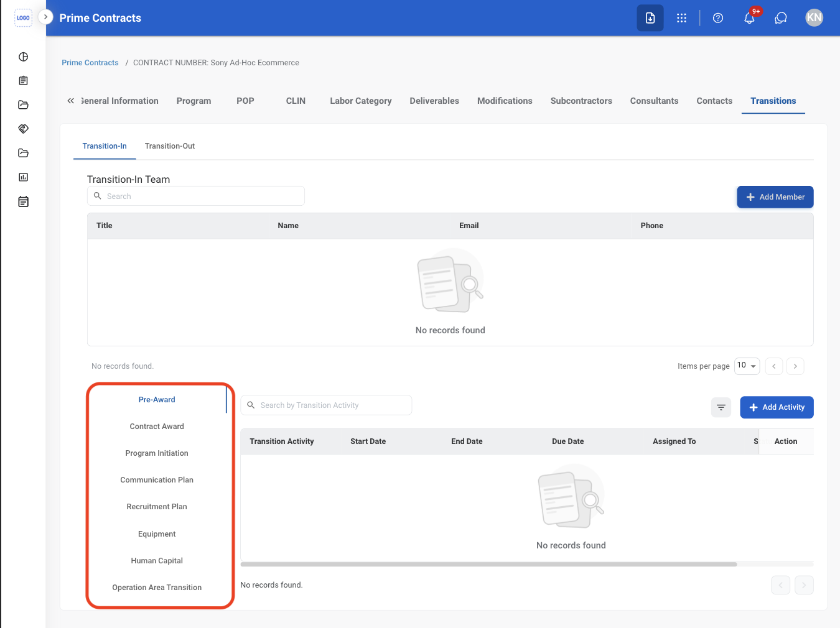Click Search by Transition Activity field

(327, 405)
